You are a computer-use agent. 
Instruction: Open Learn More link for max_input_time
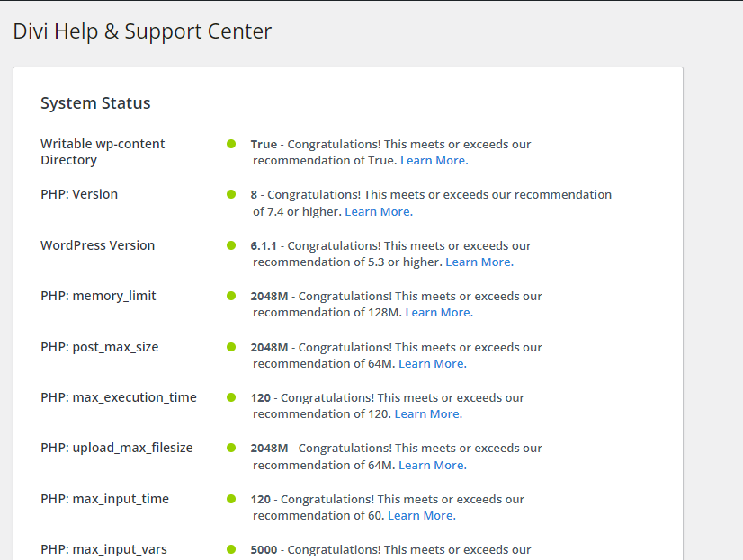tap(422, 515)
